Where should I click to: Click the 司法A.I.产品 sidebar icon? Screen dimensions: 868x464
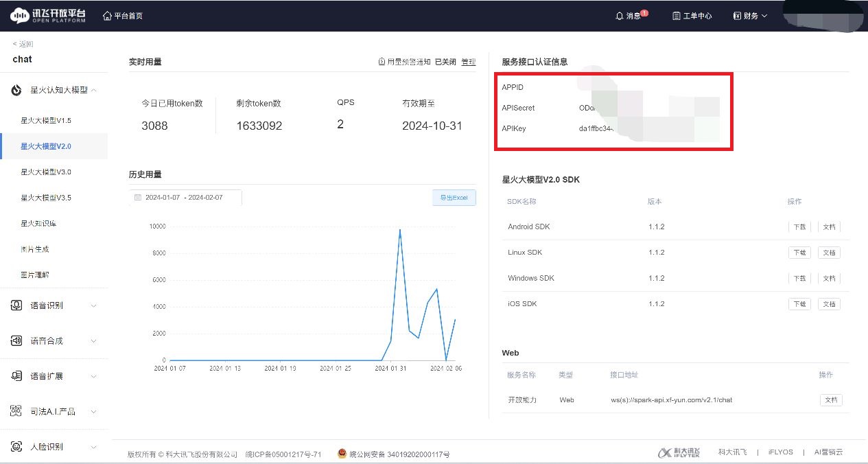(x=16, y=411)
